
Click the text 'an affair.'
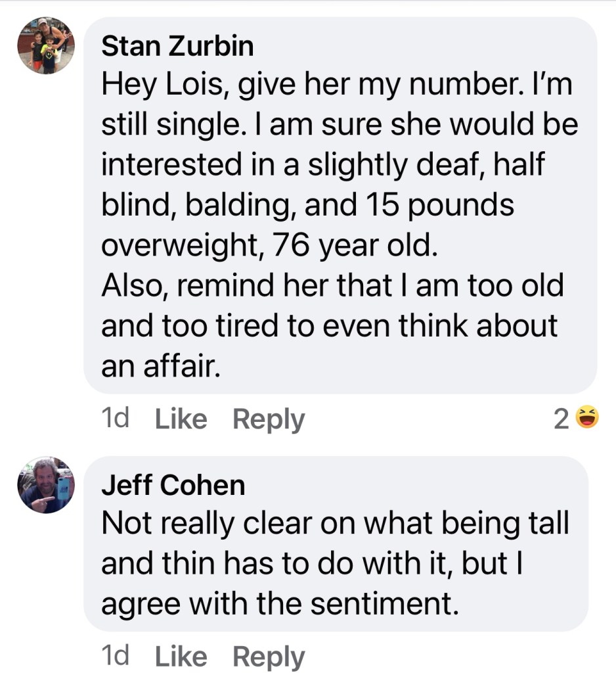[x=158, y=366]
